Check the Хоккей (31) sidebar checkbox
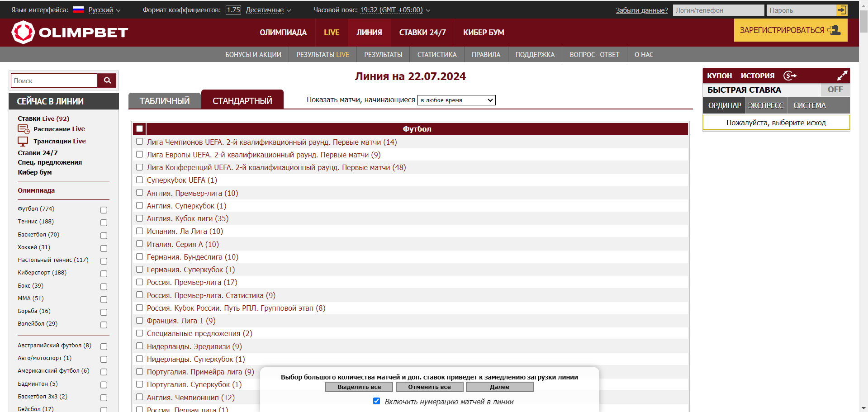 tap(104, 248)
